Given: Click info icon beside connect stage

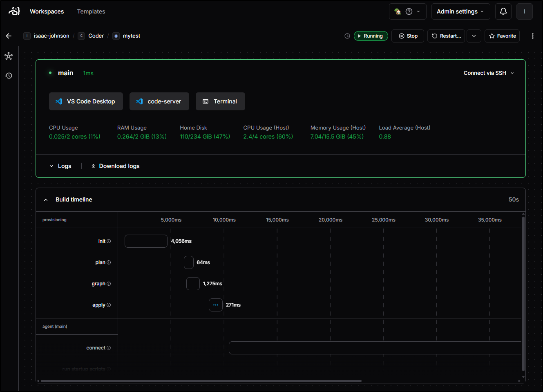Looking at the screenshot, I should tap(109, 348).
